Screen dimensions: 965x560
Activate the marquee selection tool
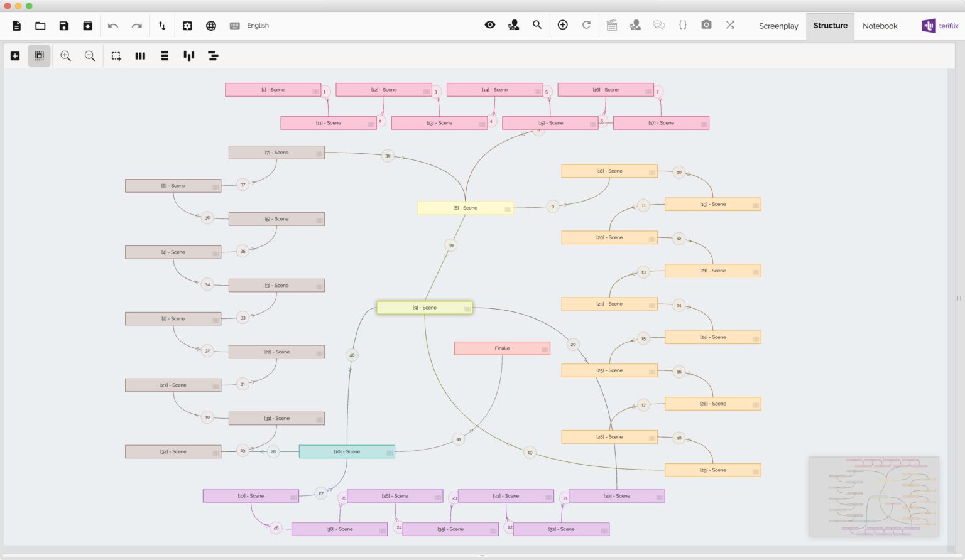coord(116,56)
